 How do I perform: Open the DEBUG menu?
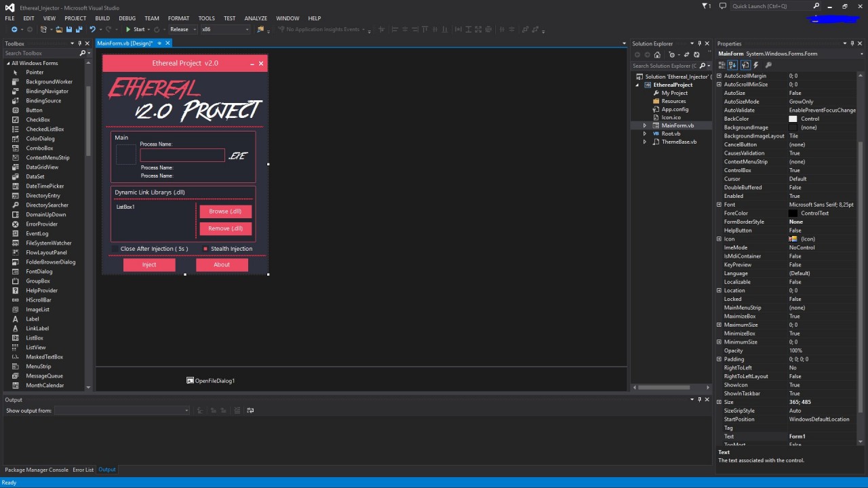click(x=127, y=18)
